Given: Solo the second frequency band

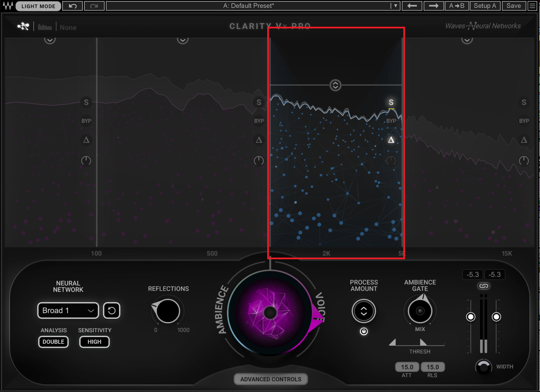Looking at the screenshot, I should point(259,102).
